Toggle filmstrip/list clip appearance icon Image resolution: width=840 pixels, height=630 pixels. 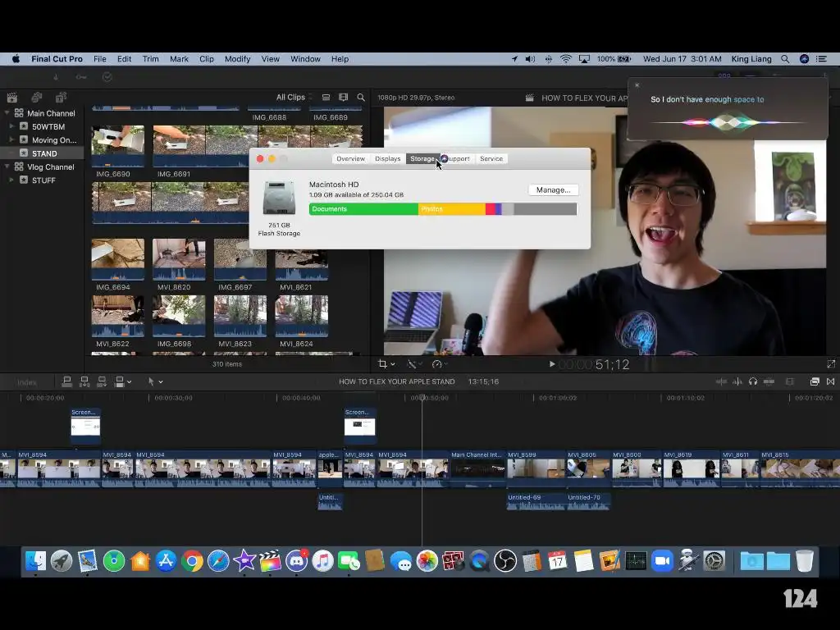click(x=326, y=97)
